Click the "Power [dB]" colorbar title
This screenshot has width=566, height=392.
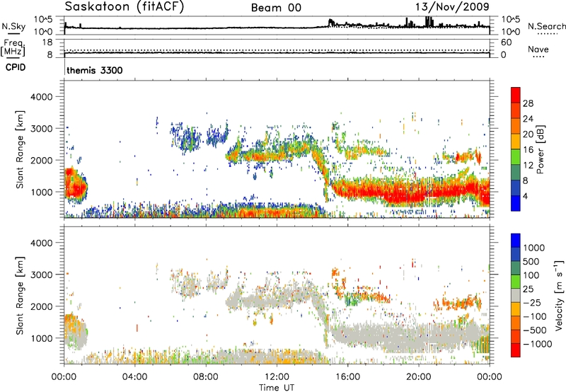tap(541, 149)
